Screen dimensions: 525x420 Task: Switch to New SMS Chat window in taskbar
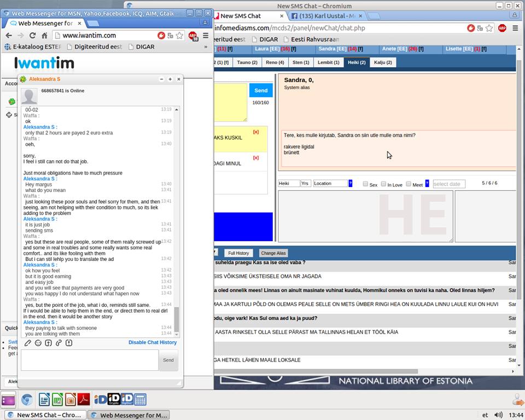tap(44, 415)
